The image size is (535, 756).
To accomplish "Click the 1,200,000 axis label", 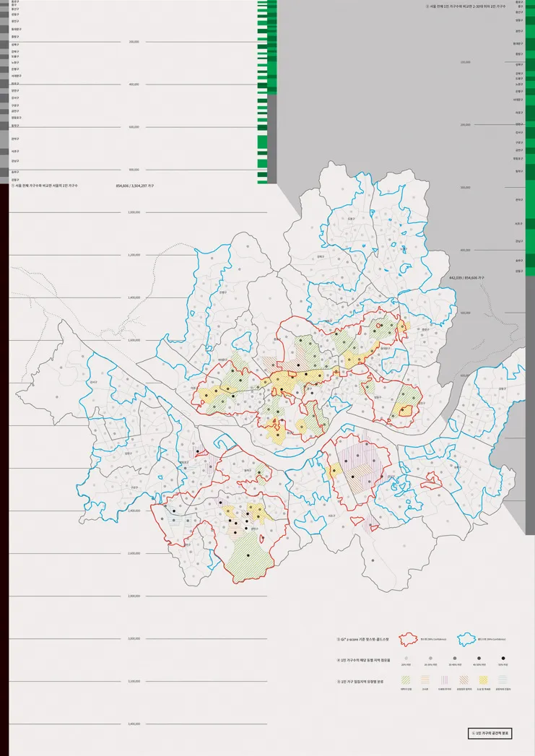I will [x=134, y=255].
